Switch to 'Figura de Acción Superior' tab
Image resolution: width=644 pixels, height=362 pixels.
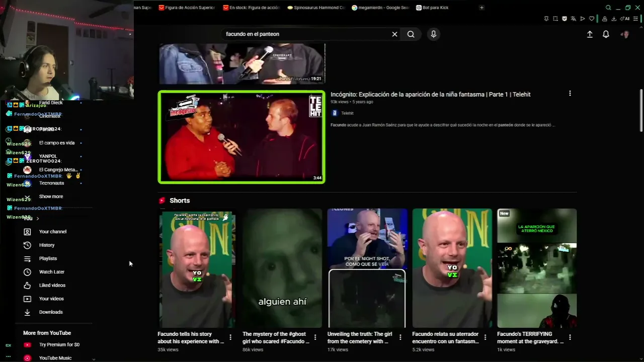pyautogui.click(x=187, y=8)
